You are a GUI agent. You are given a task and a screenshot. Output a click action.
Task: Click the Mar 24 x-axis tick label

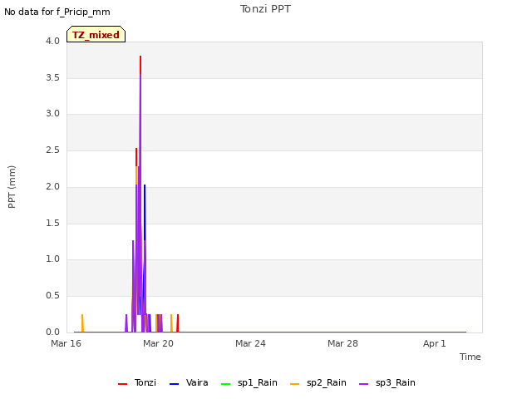[250, 343]
